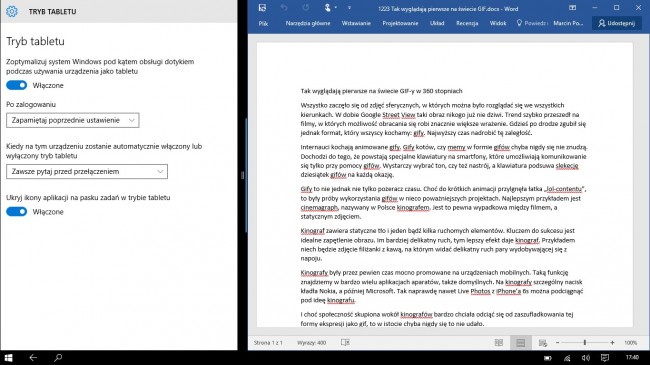Click the volume speaker icon in system tray

coord(586,358)
